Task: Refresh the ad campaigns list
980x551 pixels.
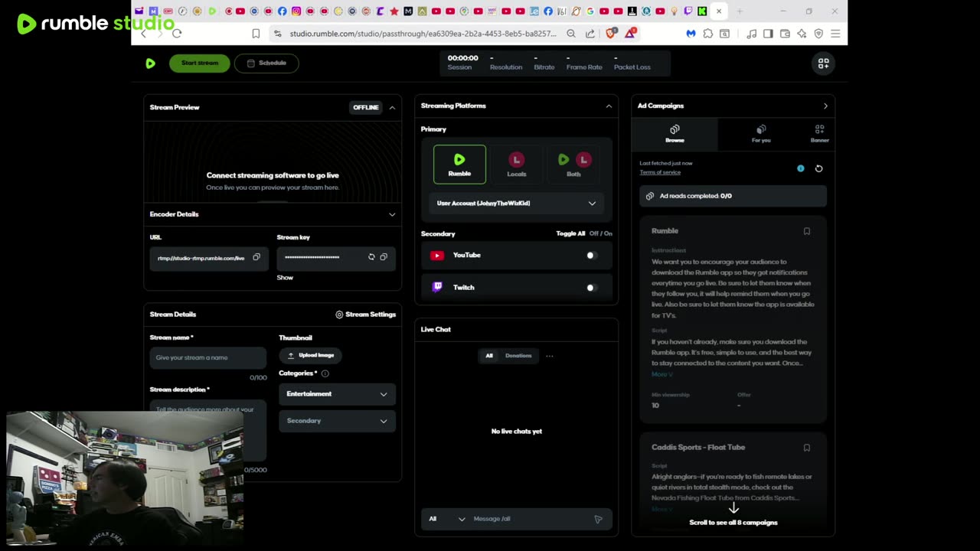Action: point(818,168)
